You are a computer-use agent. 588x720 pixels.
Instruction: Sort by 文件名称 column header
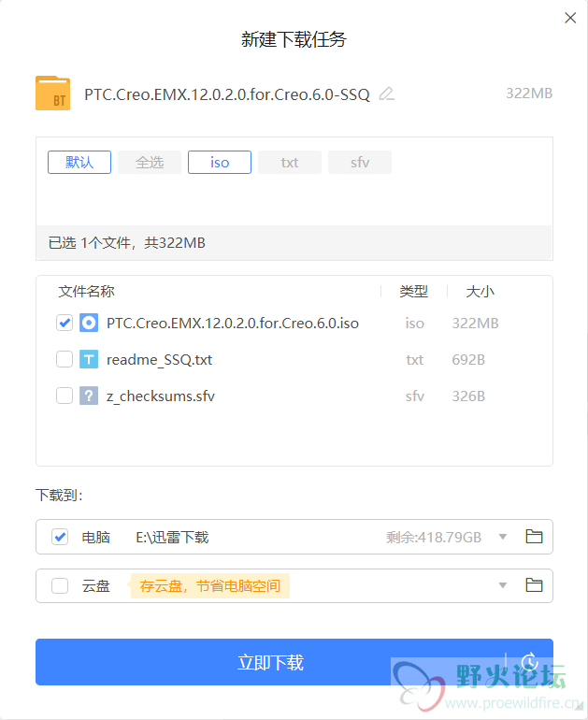point(86,291)
